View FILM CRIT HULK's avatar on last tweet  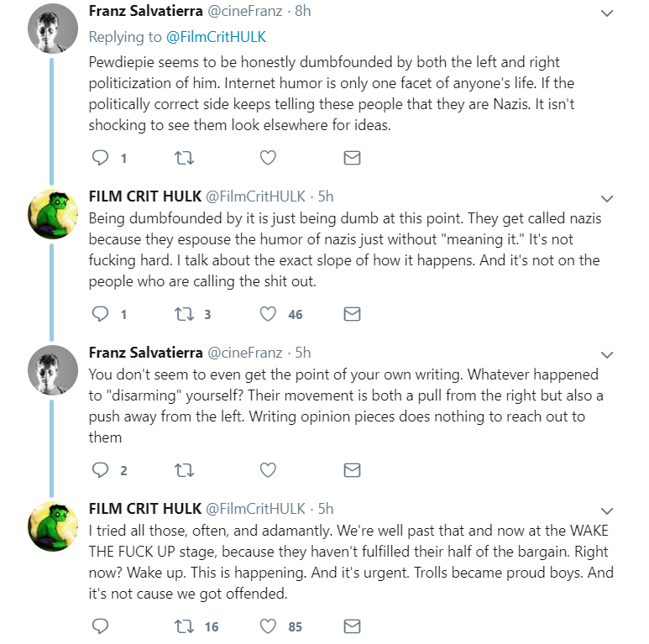[x=53, y=526]
